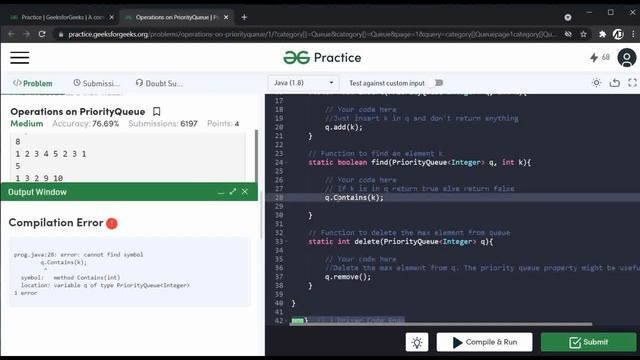Click the editor horizontal scrollbar
Viewport: 640px width, 360px height.
(442, 324)
